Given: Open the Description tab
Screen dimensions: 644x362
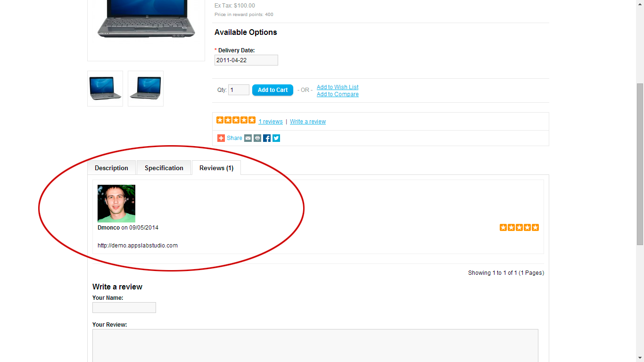Looking at the screenshot, I should point(111,168).
